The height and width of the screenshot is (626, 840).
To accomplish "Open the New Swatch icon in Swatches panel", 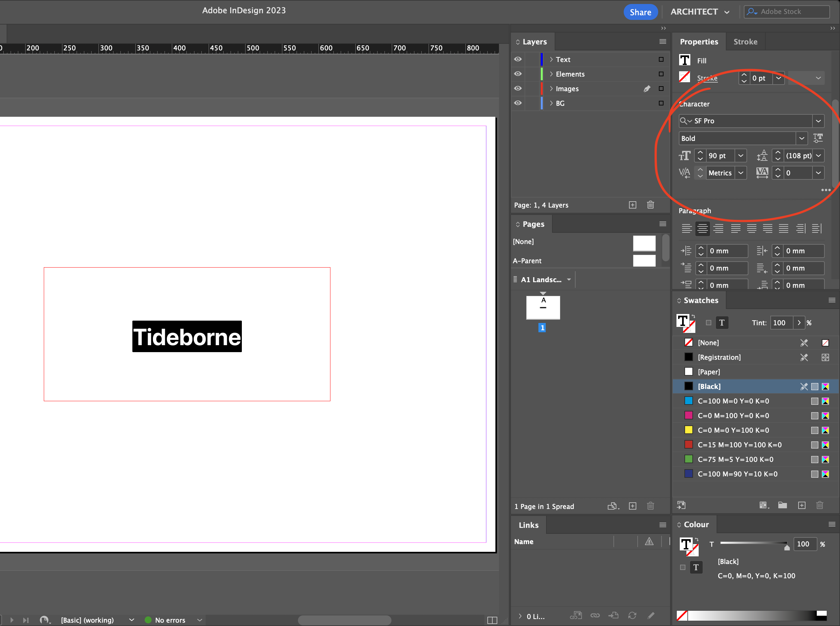I will point(802,506).
